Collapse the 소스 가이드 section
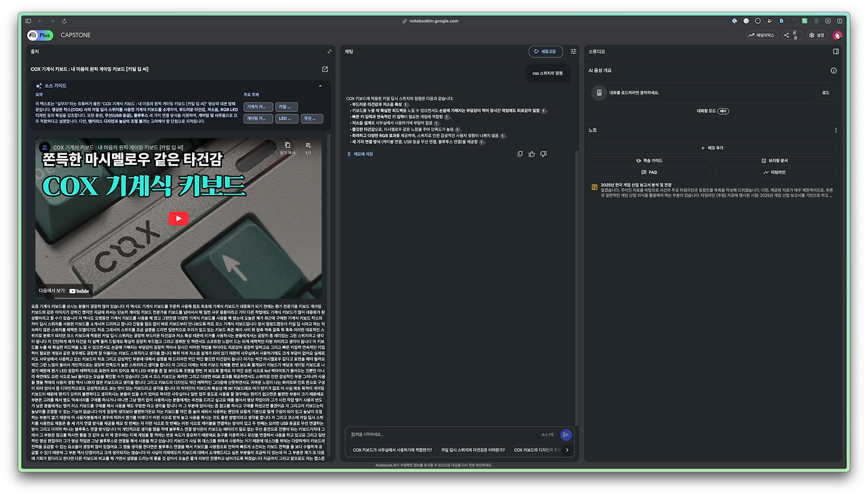This screenshot has height=496, width=868. (320, 86)
